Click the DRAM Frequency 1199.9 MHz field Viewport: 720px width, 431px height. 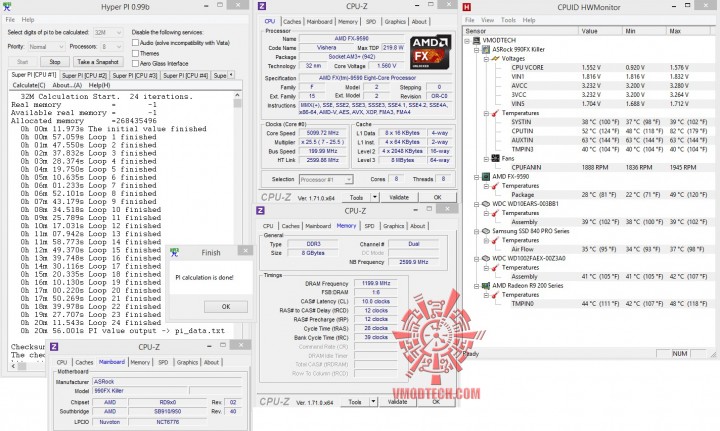click(376, 283)
